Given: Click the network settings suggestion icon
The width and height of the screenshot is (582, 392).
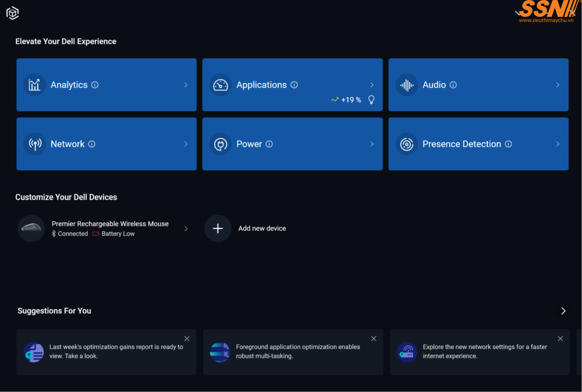Looking at the screenshot, I should click(407, 352).
